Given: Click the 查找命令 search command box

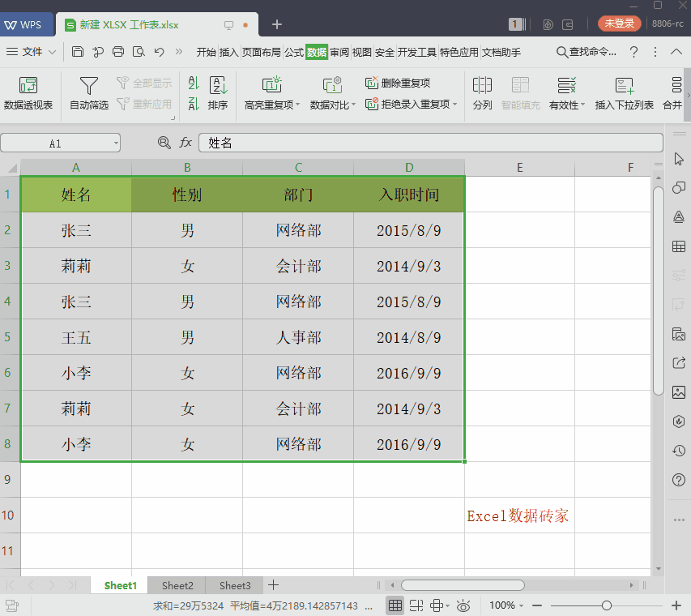Looking at the screenshot, I should 586,52.
